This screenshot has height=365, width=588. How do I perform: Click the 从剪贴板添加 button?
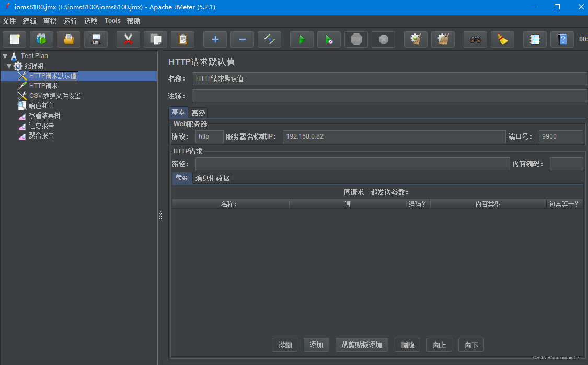pos(362,345)
